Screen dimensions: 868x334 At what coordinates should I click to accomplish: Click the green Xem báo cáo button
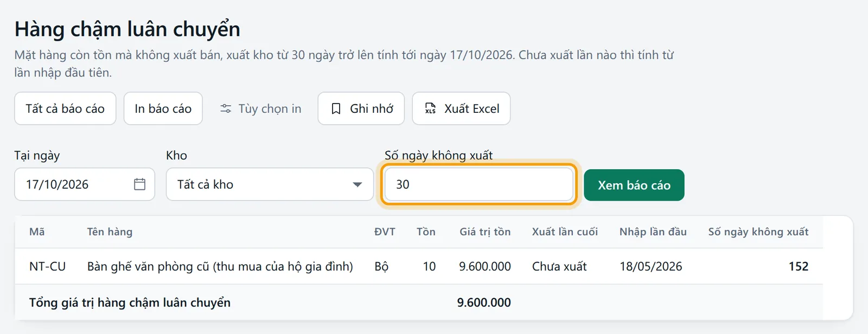coord(634,185)
